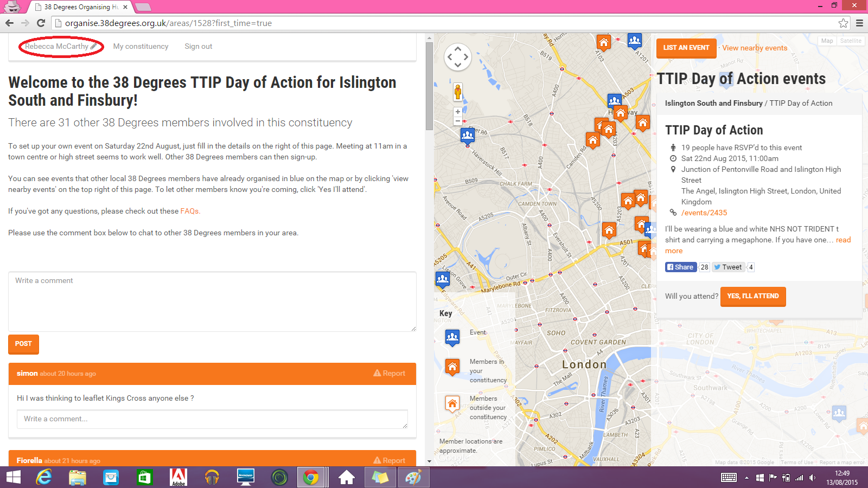Switch the map to Satellite view

pos(850,41)
